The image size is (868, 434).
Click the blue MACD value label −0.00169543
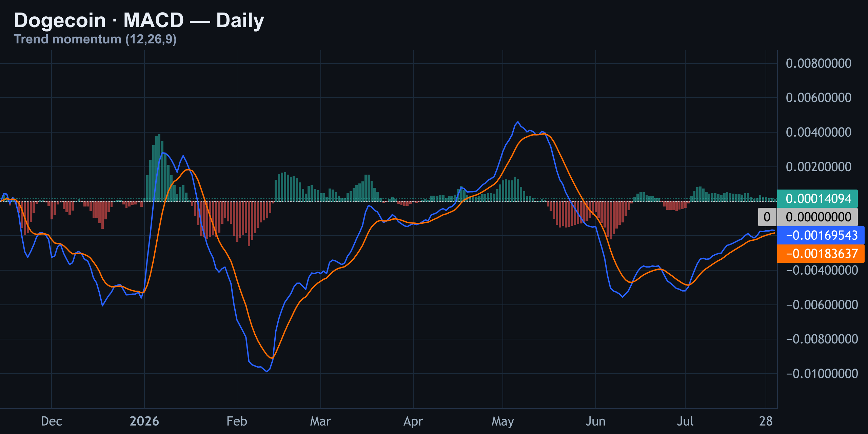[821, 235]
